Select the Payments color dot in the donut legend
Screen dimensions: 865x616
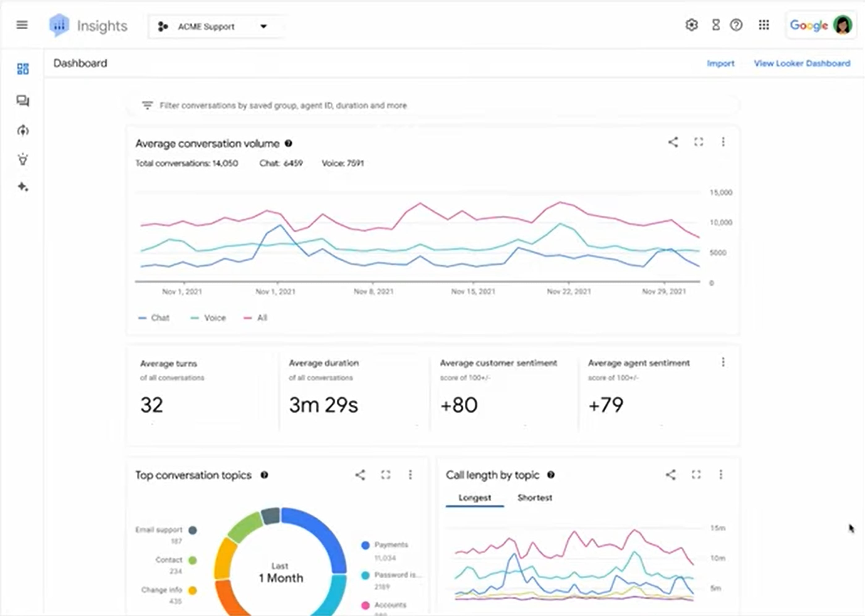click(x=365, y=545)
